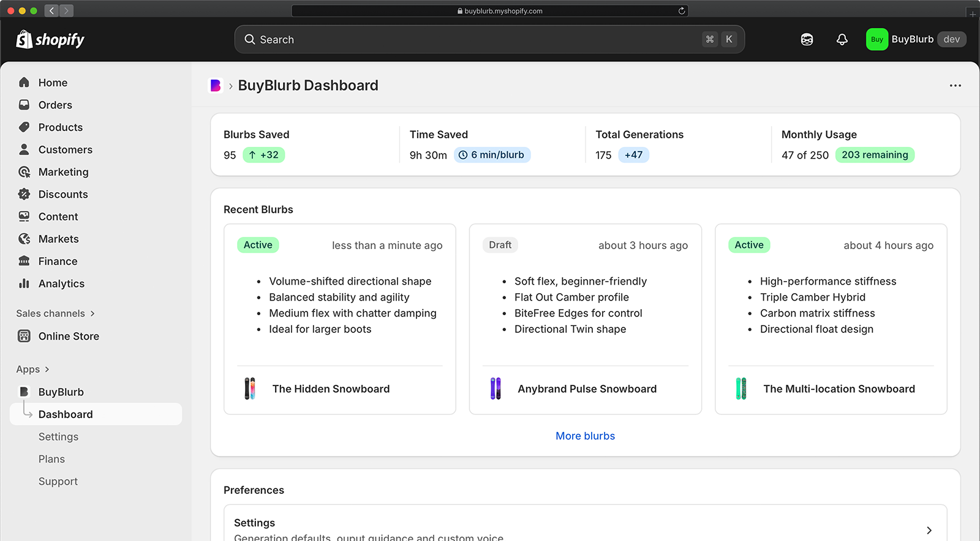Image resolution: width=980 pixels, height=541 pixels.
Task: Click the Recent Blurbs heading
Action: (x=258, y=209)
